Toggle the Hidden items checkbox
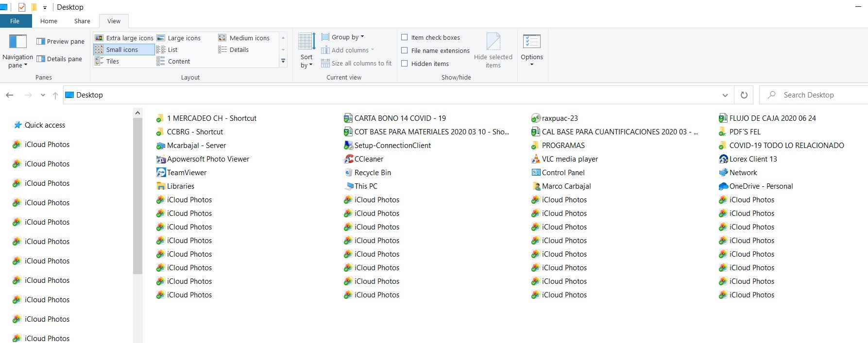 [404, 64]
